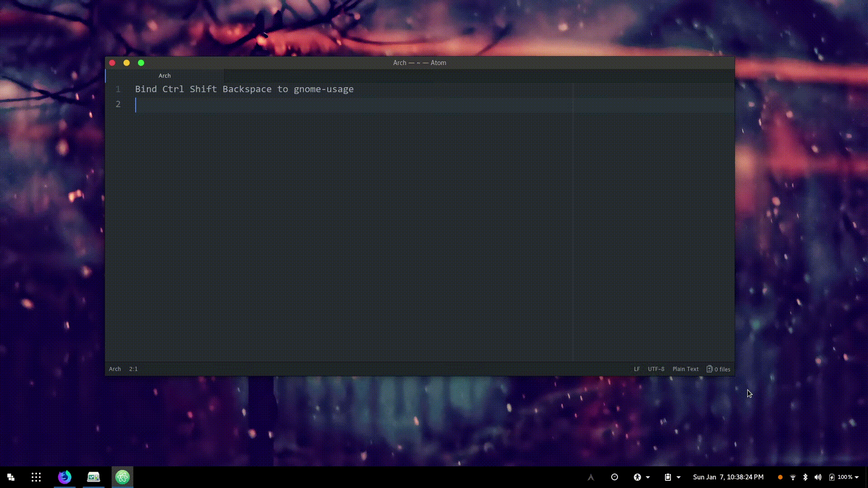Open Firefox Nightly from the taskbar
The image size is (868, 488).
pos(65,477)
